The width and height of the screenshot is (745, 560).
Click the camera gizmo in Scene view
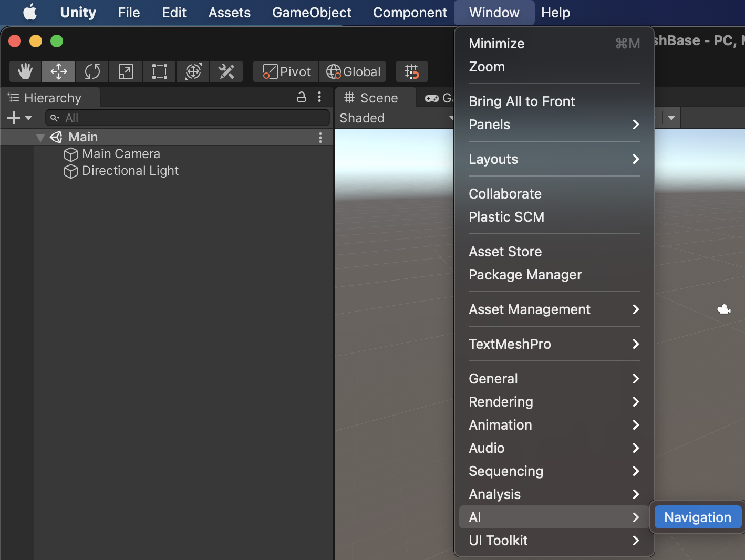[x=724, y=309]
